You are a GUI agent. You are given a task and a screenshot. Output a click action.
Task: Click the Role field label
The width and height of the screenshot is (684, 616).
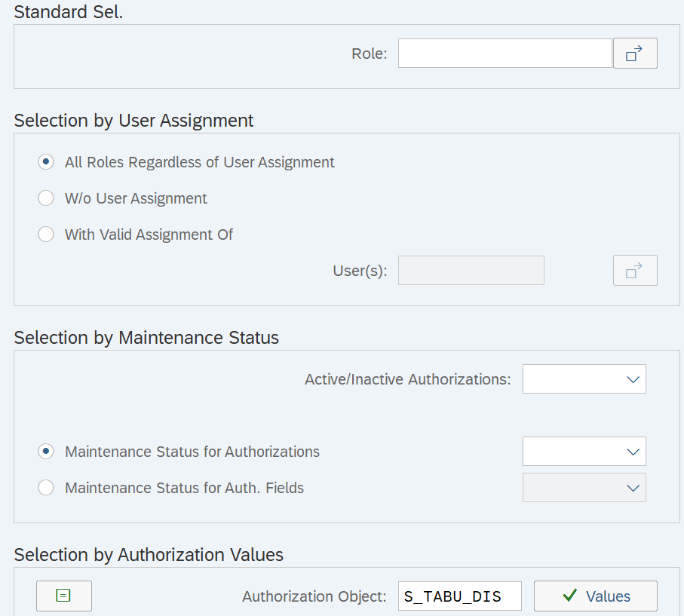point(369,54)
